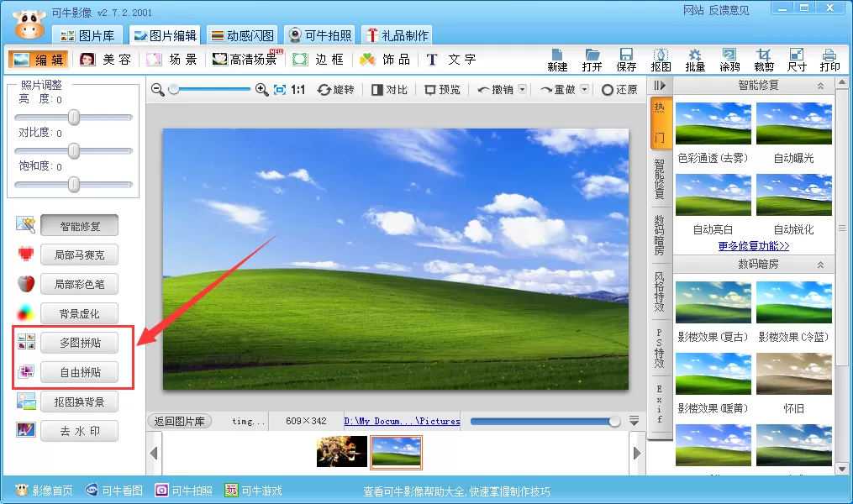Screen dimensions: 853x504
Task: Switch to the 可牛拍照 tab
Action: coord(320,36)
